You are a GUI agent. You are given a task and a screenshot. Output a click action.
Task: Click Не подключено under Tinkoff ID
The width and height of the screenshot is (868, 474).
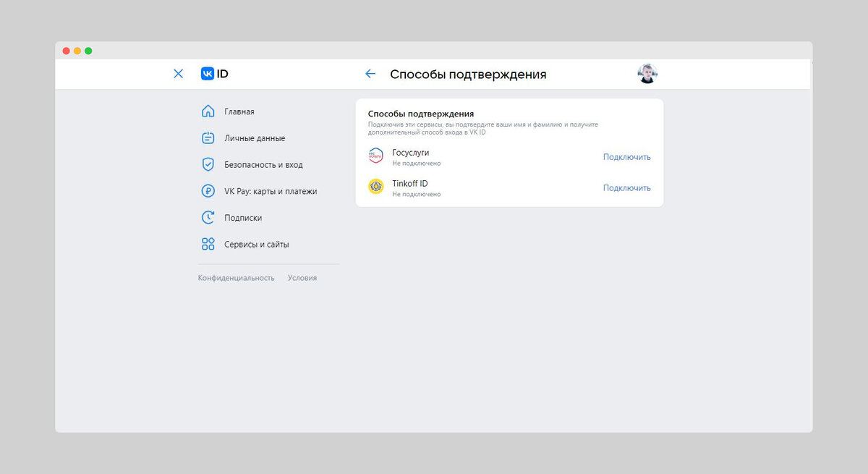coord(417,194)
